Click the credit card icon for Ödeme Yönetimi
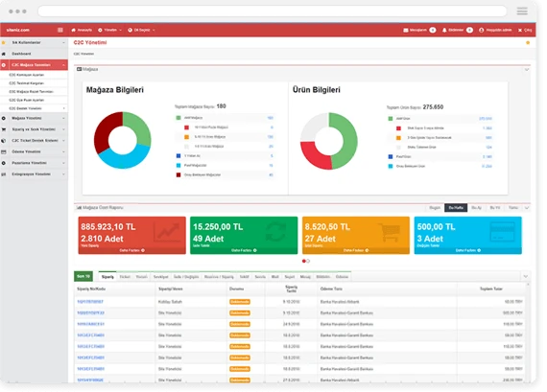The width and height of the screenshot is (547, 392). 4,152
